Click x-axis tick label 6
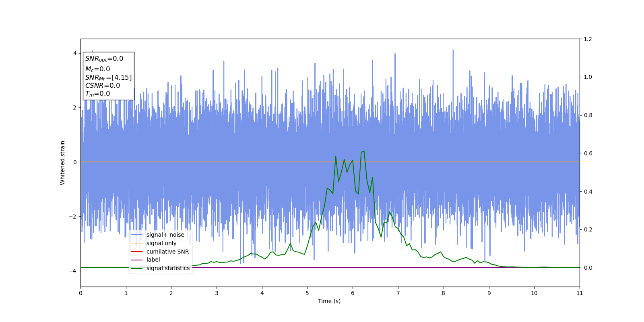 pos(353,293)
